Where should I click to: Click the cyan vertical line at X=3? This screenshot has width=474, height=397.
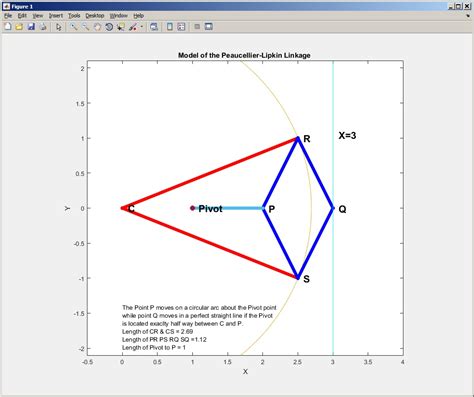pos(333,100)
